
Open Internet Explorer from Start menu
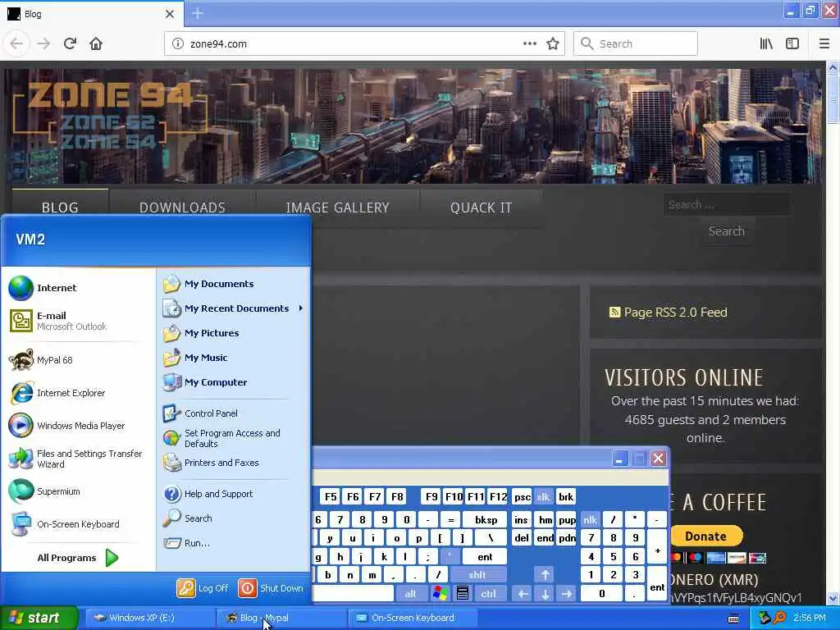coord(78,393)
